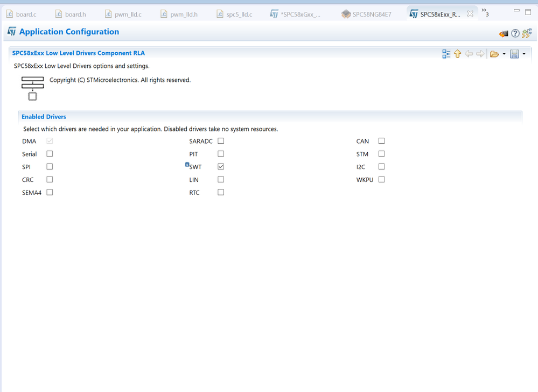Image resolution: width=538 pixels, height=392 pixels.
Task: Click the back navigation arrow
Action: tap(469, 54)
